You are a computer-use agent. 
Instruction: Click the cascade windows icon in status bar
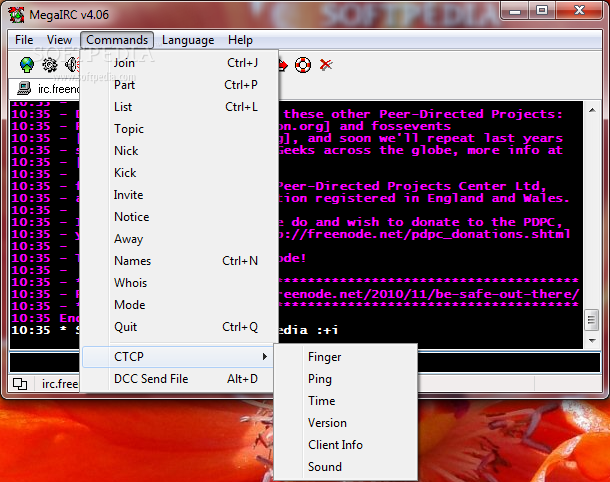click(20, 384)
